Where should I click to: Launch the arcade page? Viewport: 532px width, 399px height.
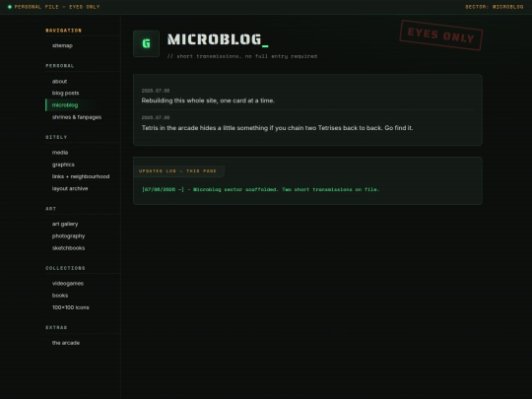66,343
